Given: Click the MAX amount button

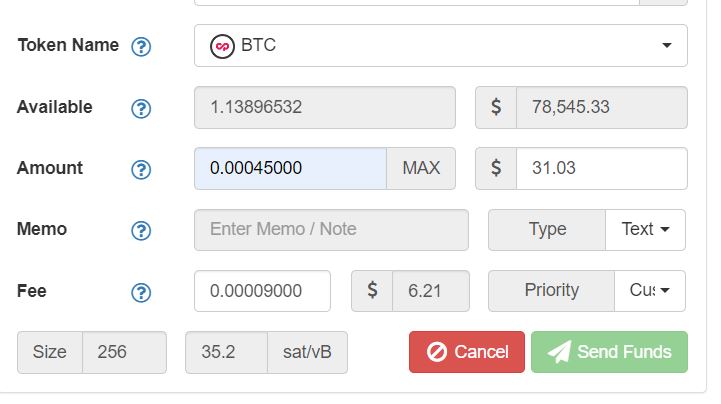Looking at the screenshot, I should 421,168.
